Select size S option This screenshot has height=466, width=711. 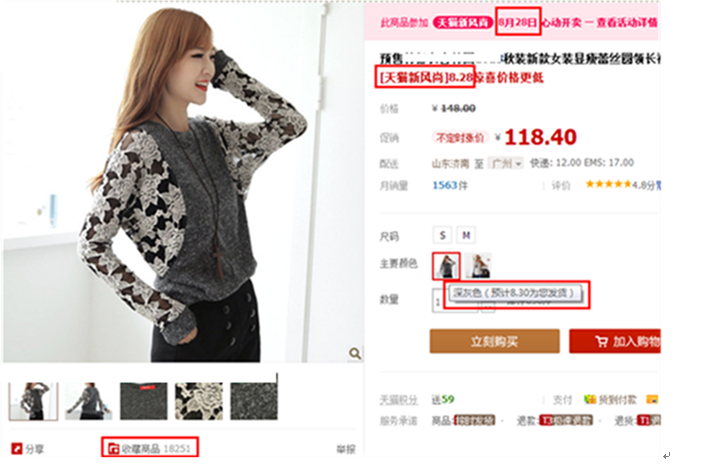pyautogui.click(x=443, y=235)
